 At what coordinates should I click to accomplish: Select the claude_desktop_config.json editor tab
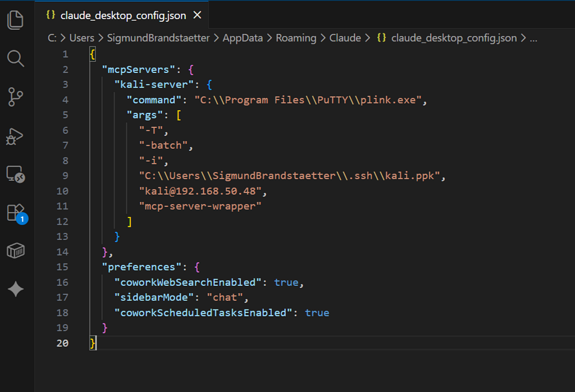[x=122, y=15]
